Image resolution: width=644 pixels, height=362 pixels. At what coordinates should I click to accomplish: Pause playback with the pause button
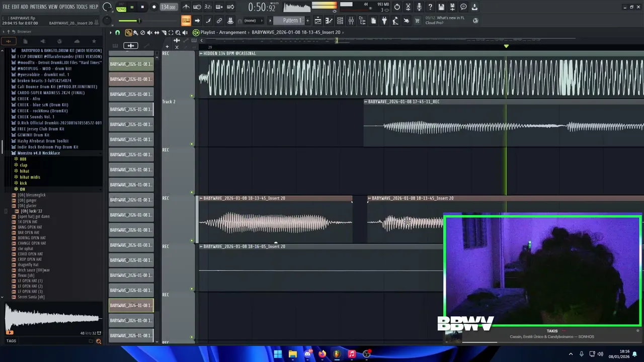click(132, 7)
